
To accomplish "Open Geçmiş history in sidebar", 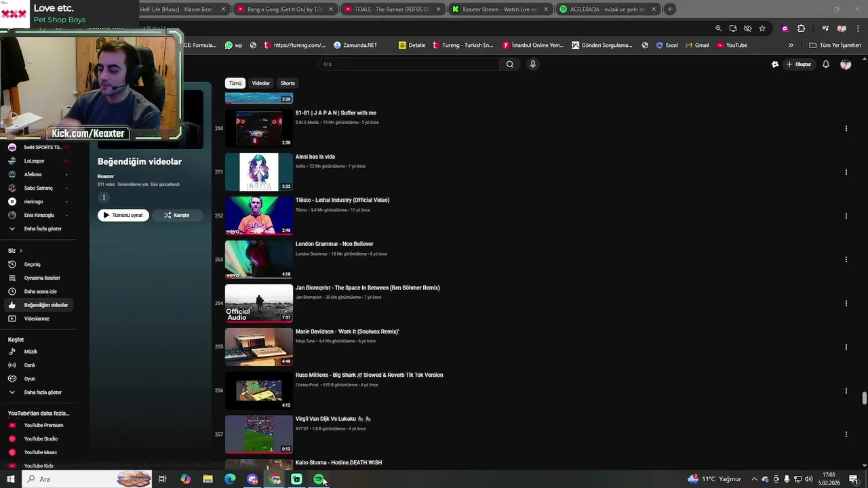I will point(39,264).
